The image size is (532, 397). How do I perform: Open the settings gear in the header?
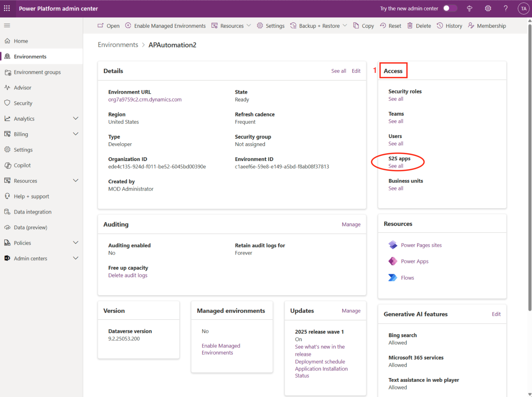click(x=488, y=8)
